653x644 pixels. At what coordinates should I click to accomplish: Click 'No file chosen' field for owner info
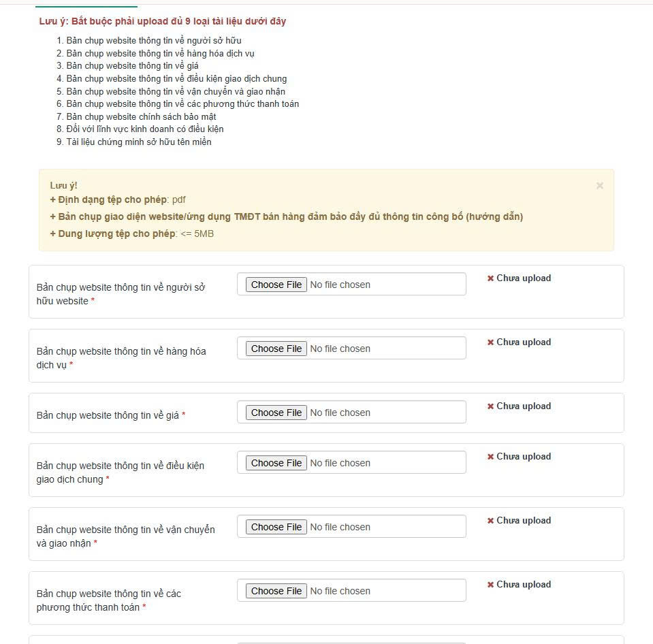click(340, 285)
